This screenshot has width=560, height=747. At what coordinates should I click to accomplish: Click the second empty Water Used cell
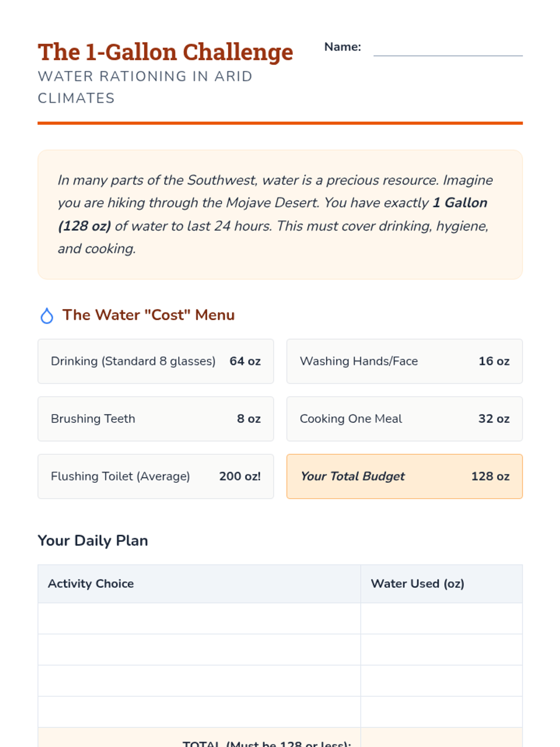[441, 649]
